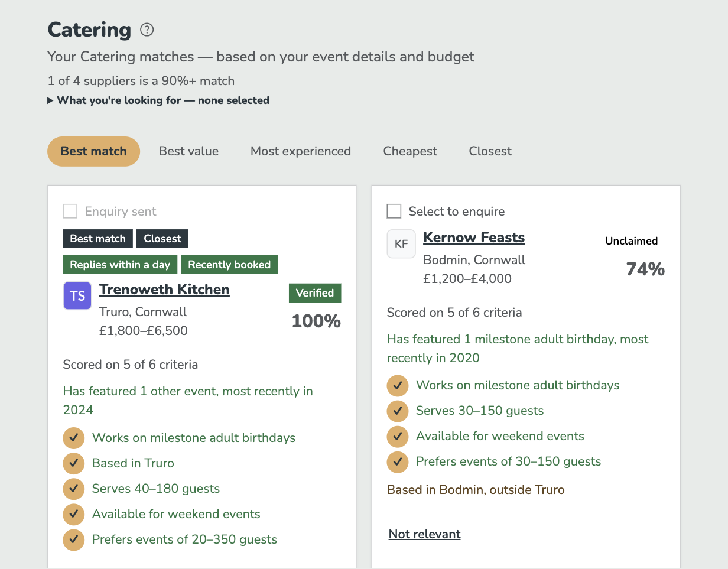Click the 100% match score
Screen dimensions: 728x569
tap(316, 321)
